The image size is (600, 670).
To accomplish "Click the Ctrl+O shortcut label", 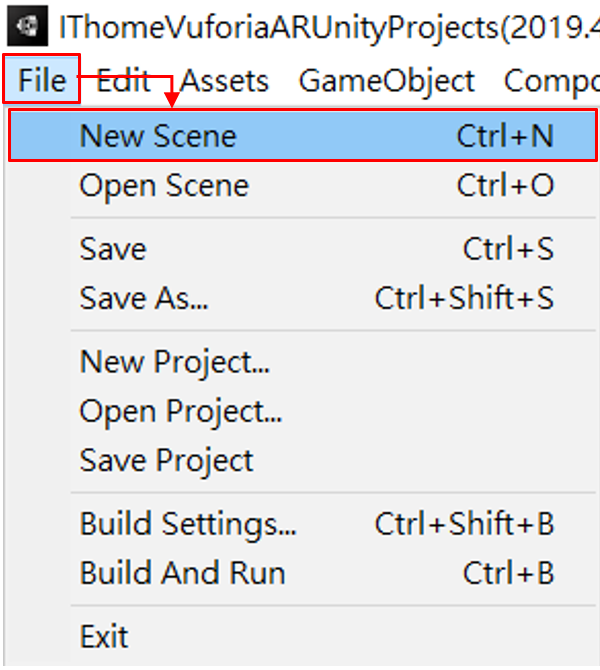I will 505,185.
